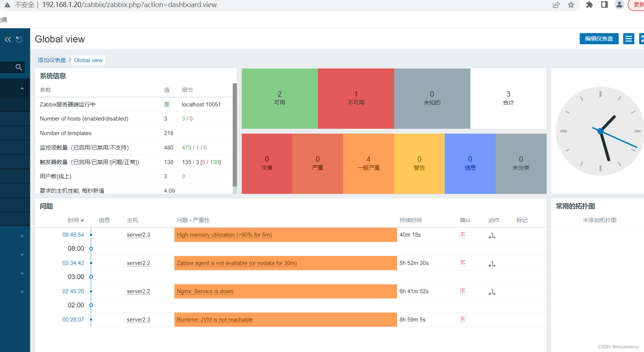The height and width of the screenshot is (352, 644).
Task: Click the 一般严重 average severity tile
Action: click(x=368, y=164)
